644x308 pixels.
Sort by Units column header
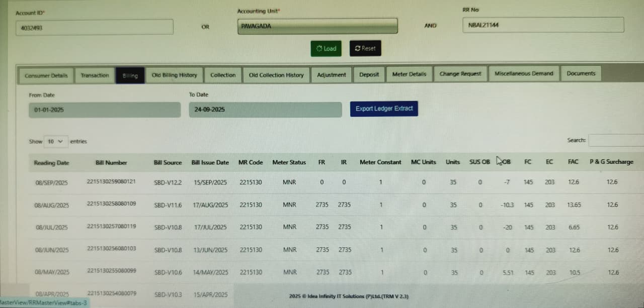[453, 162]
